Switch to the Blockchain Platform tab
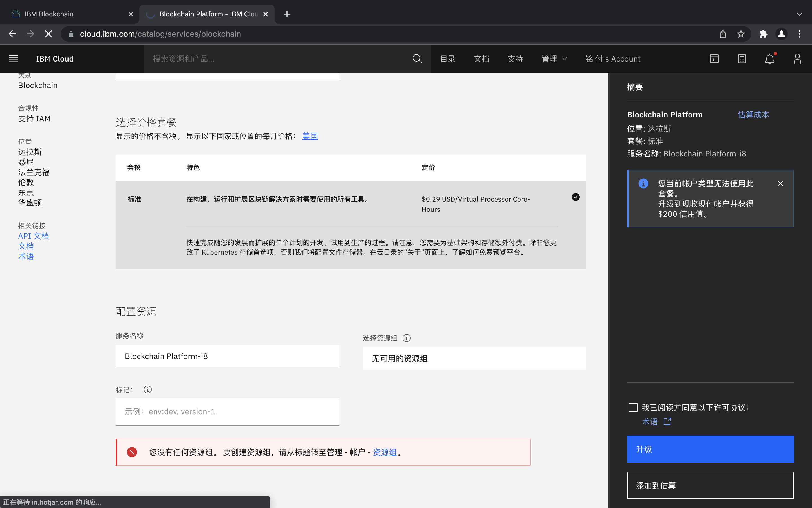Viewport: 812px width, 508px height. click(x=207, y=14)
